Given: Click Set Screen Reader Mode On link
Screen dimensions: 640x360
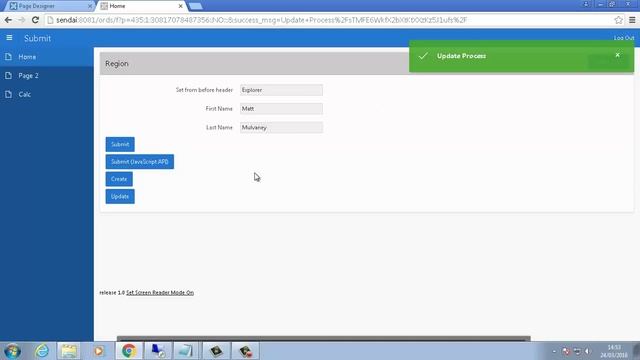Looking at the screenshot, I should (x=160, y=293).
